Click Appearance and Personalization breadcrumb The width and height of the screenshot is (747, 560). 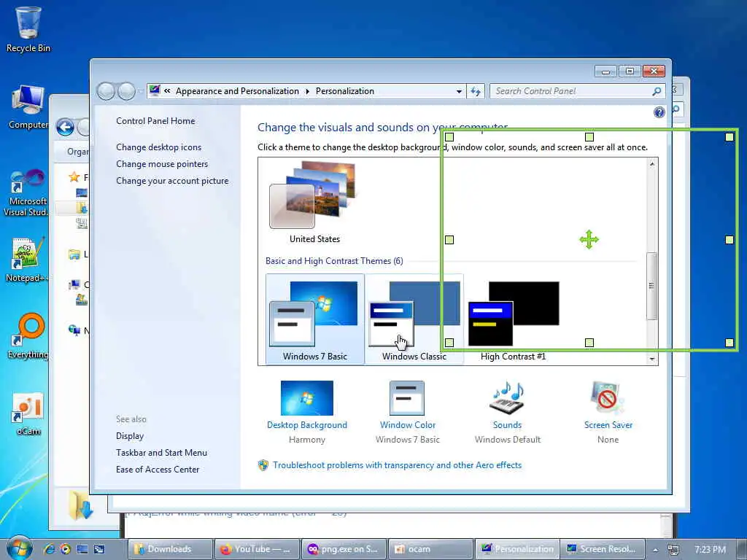(237, 91)
